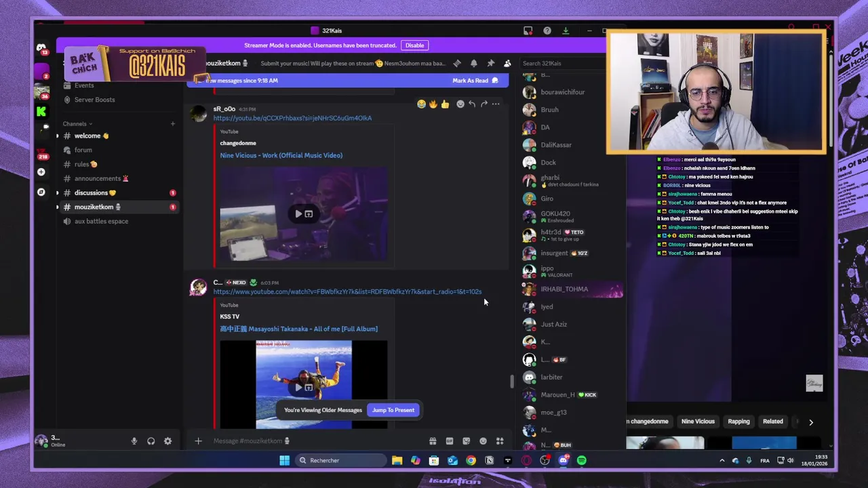The height and width of the screenshot is (488, 868).
Task: Open the Discord inbox icon in title bar
Action: click(528, 30)
